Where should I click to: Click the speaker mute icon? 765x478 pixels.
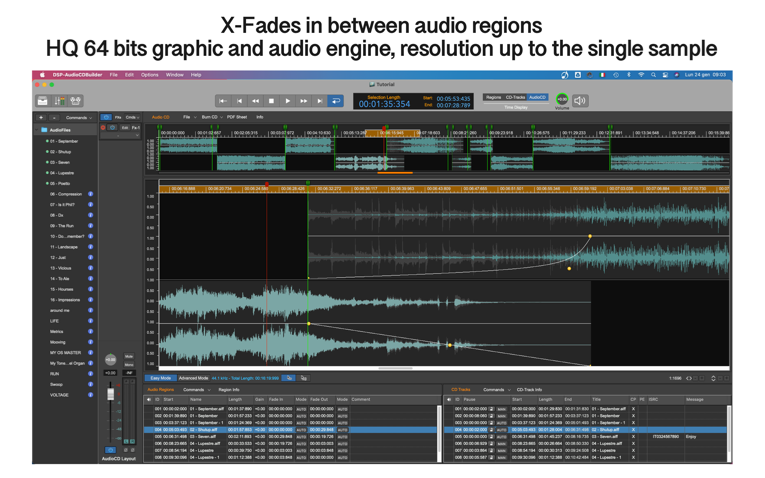tap(580, 101)
